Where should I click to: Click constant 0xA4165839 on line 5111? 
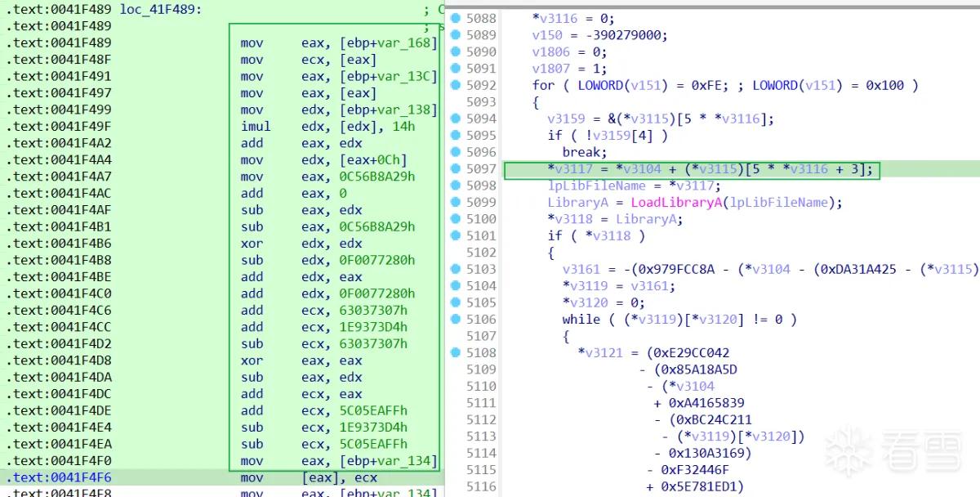click(706, 403)
